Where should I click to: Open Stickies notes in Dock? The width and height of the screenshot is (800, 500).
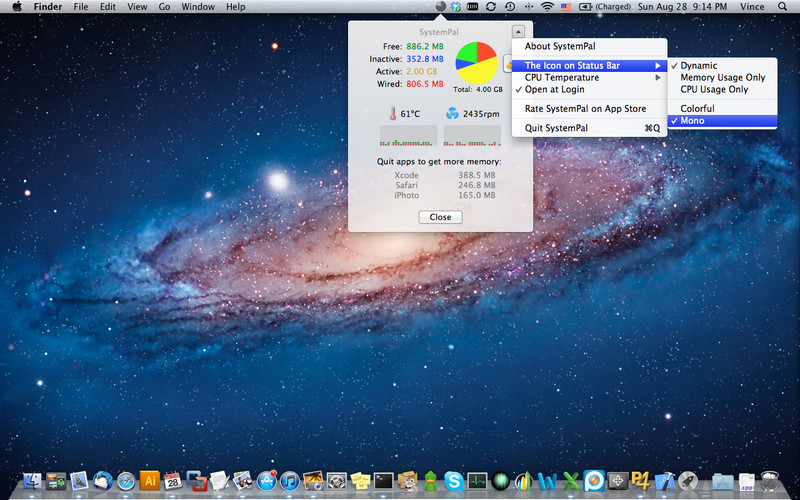click(x=360, y=481)
